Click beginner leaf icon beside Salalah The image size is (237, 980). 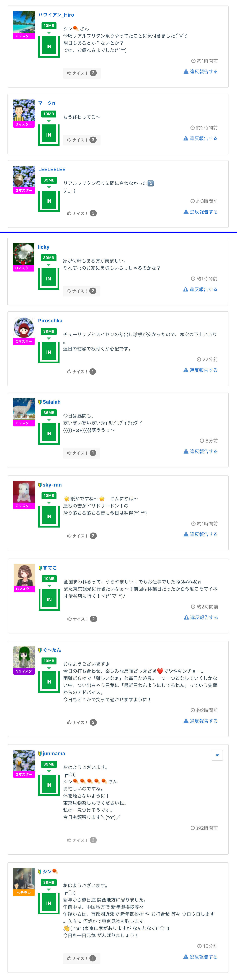click(40, 402)
